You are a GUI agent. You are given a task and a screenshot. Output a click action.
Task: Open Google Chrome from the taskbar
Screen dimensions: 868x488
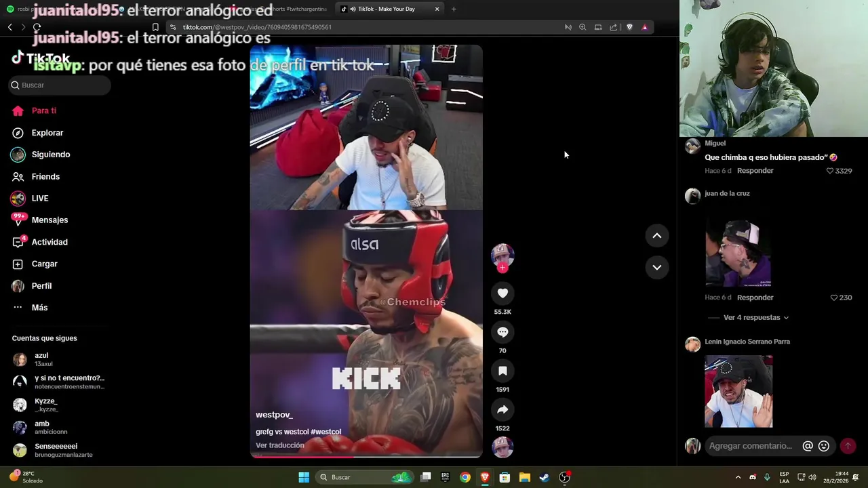point(465,477)
